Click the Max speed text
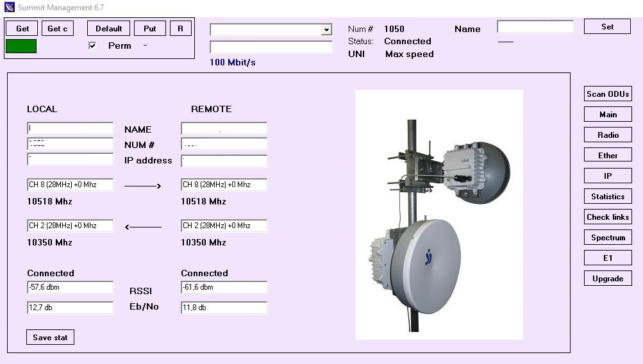 [409, 54]
